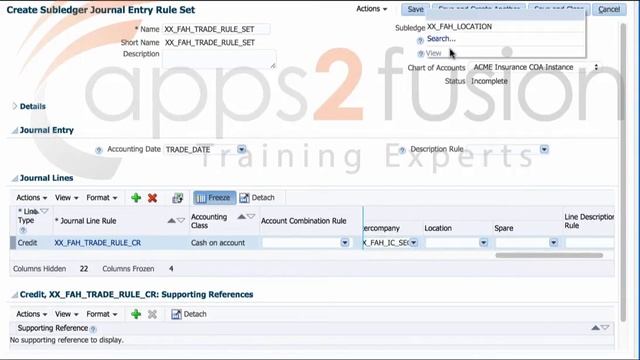This screenshot has height=360, width=640.
Task: Click the disabled delete supporting reference icon
Action: (x=152, y=314)
